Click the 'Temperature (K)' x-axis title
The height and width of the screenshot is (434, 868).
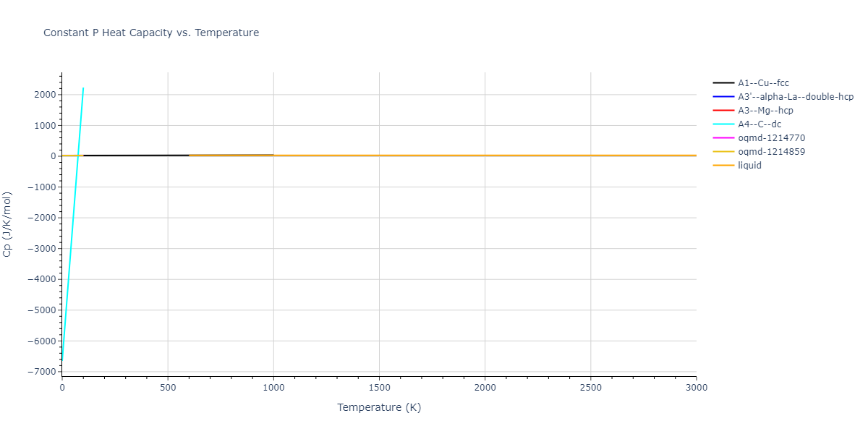(379, 407)
